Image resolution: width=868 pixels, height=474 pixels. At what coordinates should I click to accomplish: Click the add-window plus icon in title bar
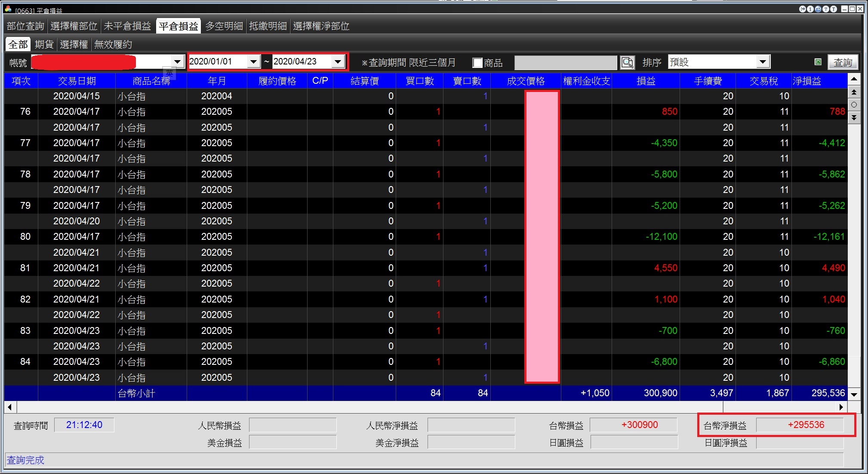[818, 9]
